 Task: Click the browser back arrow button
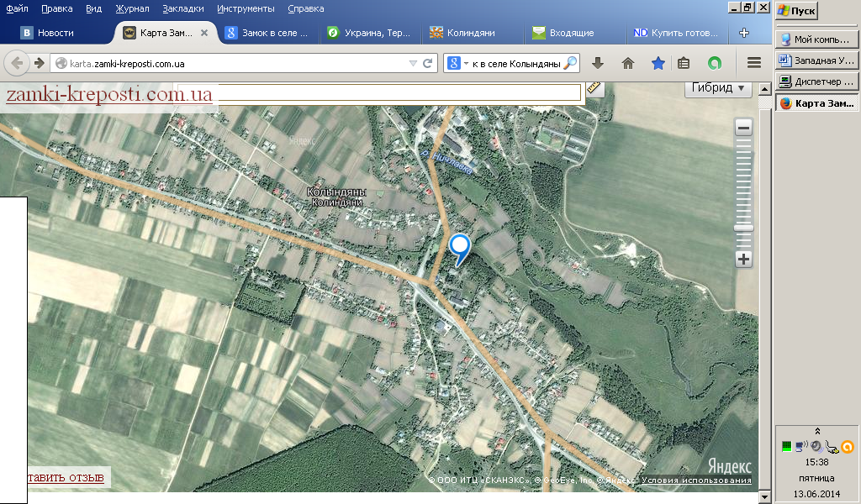pos(17,63)
